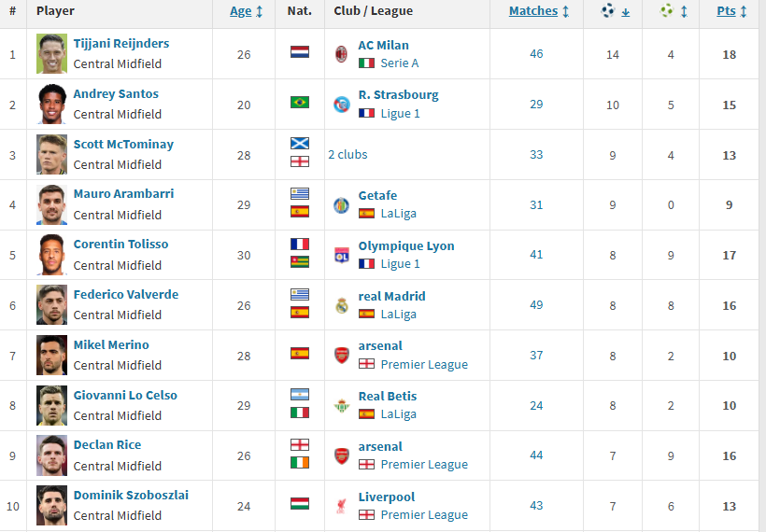This screenshot has width=766, height=532.
Task: Click the Netherlands flag for Reijnders
Action: coord(300,51)
